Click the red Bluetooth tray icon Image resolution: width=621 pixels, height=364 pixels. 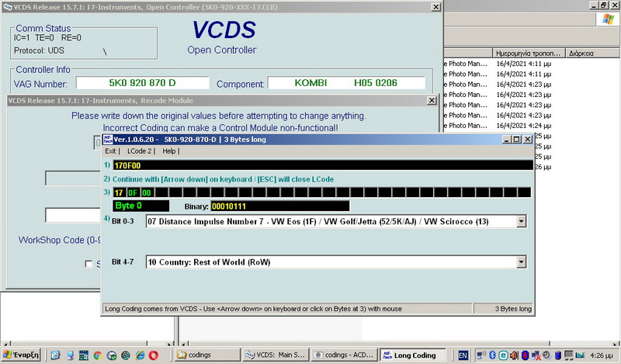click(x=526, y=355)
